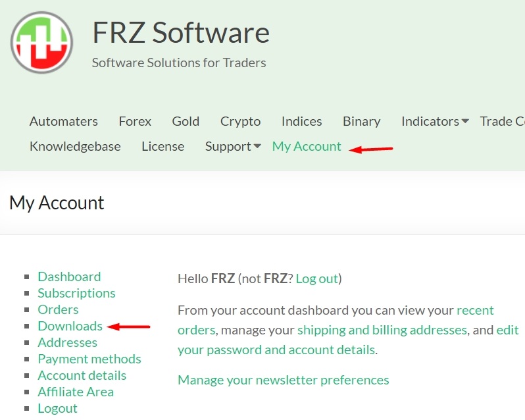The image size is (525, 420).
Task: Click the Log out link beside greeting
Action: (317, 278)
